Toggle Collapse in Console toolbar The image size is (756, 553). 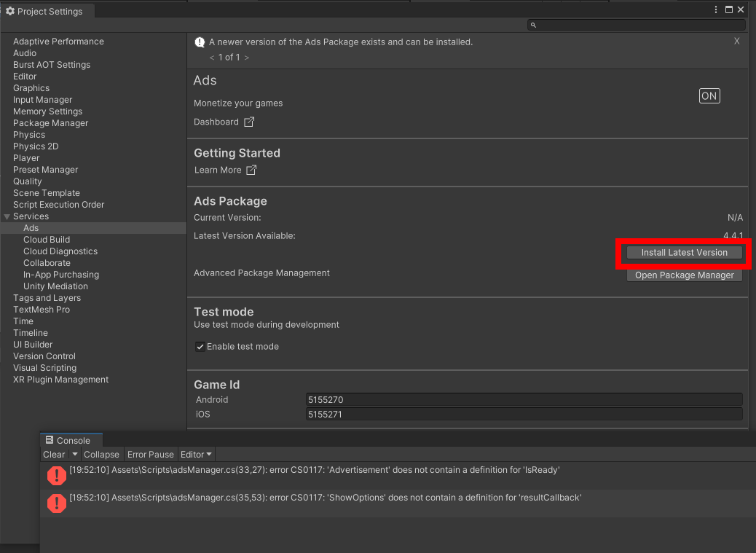coord(101,454)
